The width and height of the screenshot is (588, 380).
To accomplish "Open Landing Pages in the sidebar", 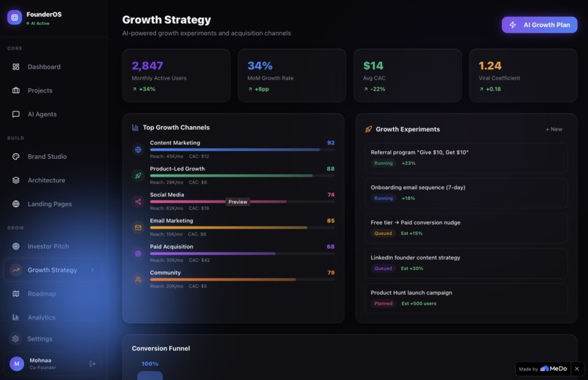I will (x=53, y=204).
